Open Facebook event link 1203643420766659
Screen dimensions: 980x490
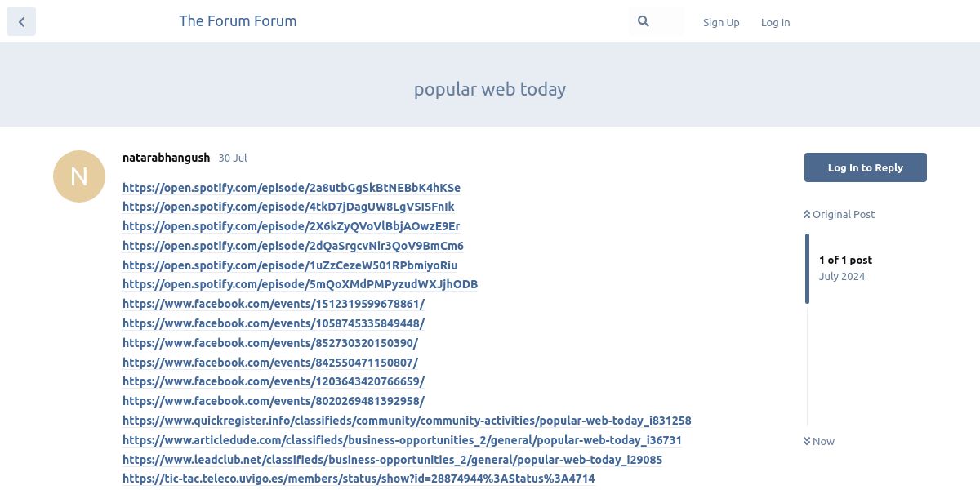(274, 381)
